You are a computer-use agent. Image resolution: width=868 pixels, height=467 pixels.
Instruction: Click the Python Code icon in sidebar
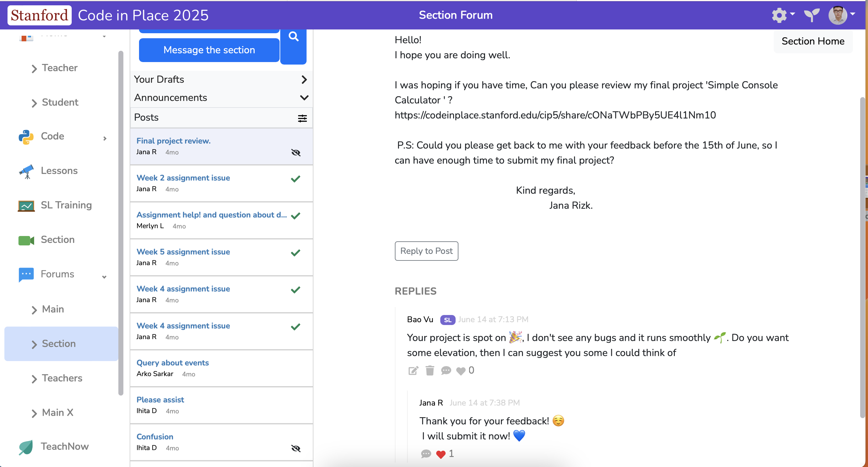click(x=26, y=137)
